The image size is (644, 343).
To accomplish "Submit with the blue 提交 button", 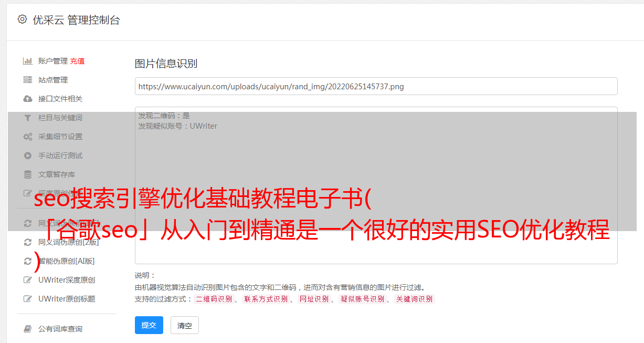I will pyautogui.click(x=149, y=325).
